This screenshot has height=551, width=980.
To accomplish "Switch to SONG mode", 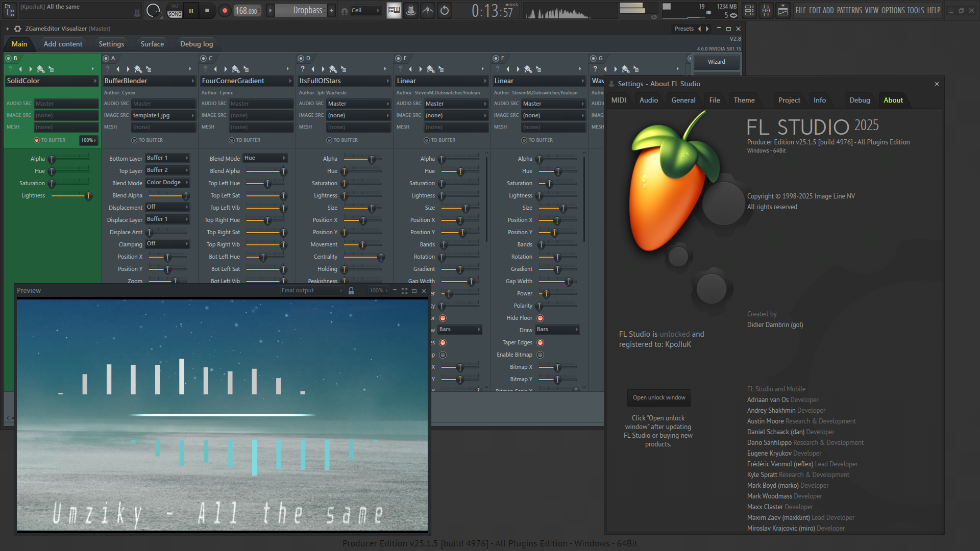I will pos(175,14).
